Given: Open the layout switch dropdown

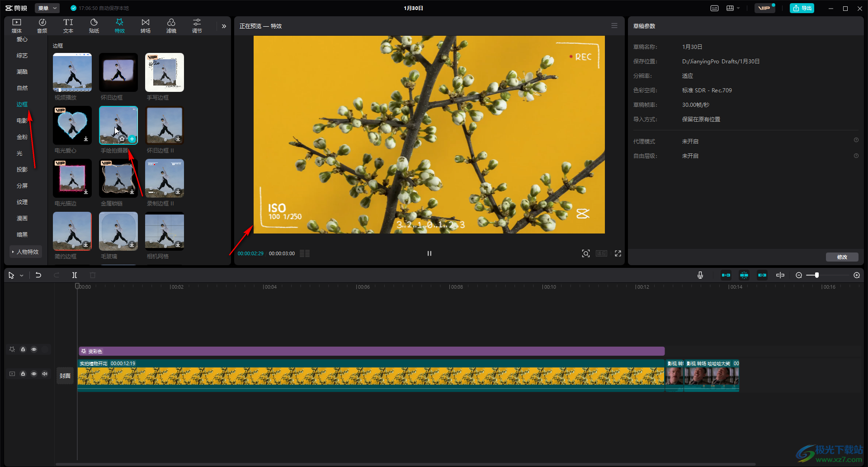Looking at the screenshot, I should (x=733, y=8).
